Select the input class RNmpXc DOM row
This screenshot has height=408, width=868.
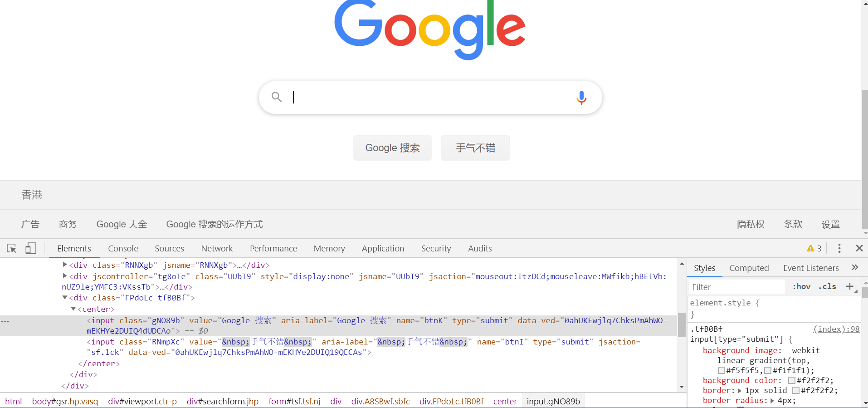(x=338, y=347)
